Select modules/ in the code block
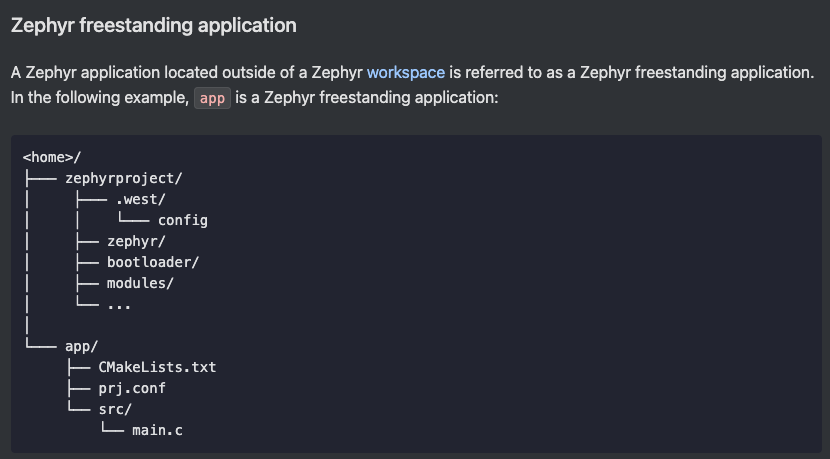This screenshot has height=459, width=830. [140, 283]
